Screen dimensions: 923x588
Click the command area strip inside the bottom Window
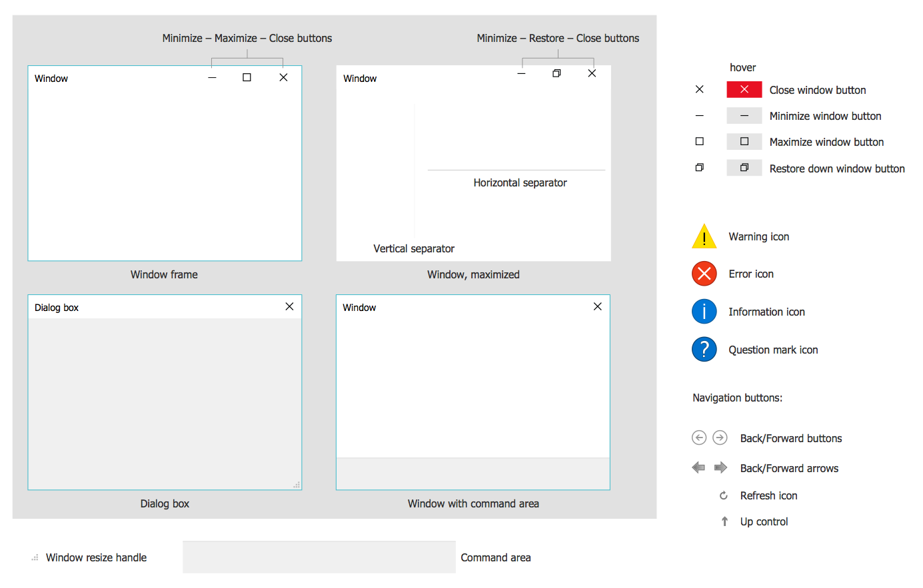coord(473,473)
